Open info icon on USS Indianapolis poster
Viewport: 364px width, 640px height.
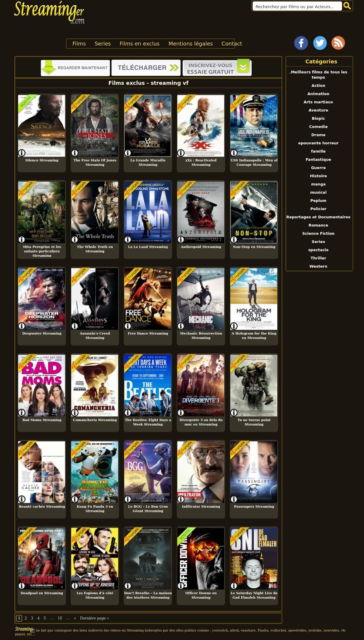pos(234,153)
